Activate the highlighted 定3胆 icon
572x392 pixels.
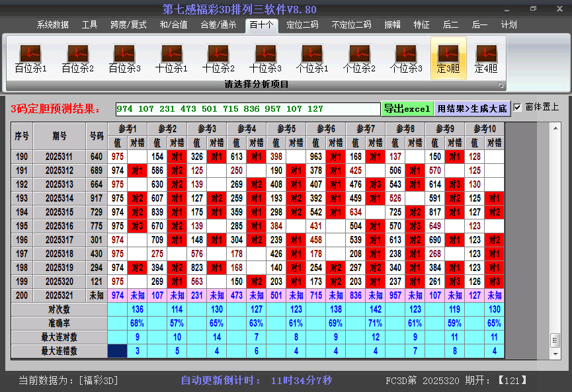tap(448, 53)
